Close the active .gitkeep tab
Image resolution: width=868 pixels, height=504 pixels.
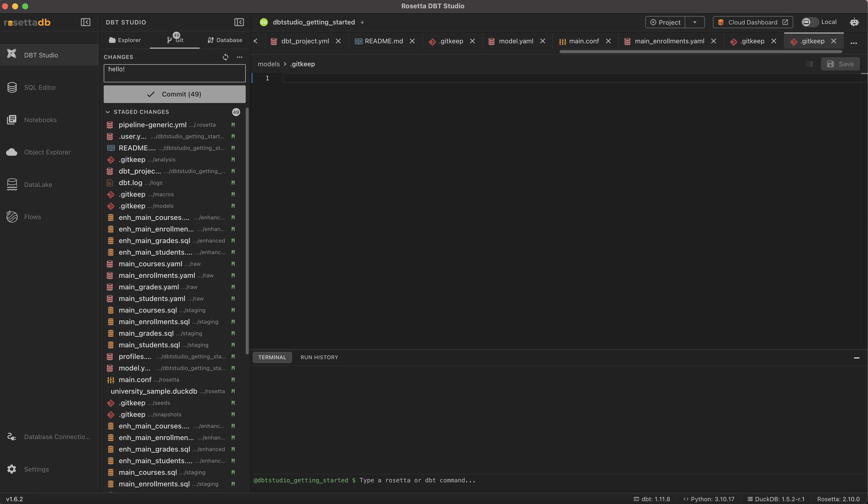pyautogui.click(x=834, y=41)
